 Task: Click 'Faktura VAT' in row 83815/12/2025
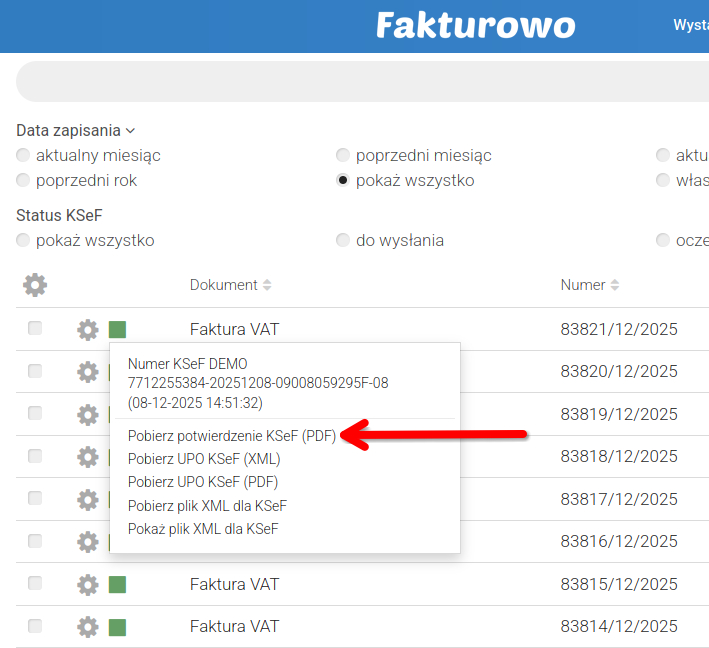[x=235, y=584]
